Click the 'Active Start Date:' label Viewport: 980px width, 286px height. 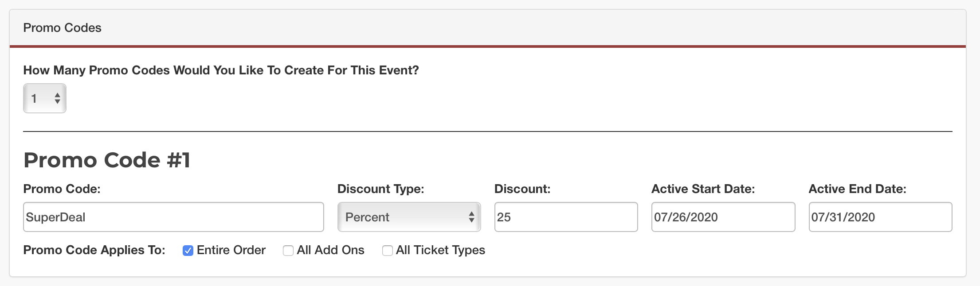click(703, 189)
